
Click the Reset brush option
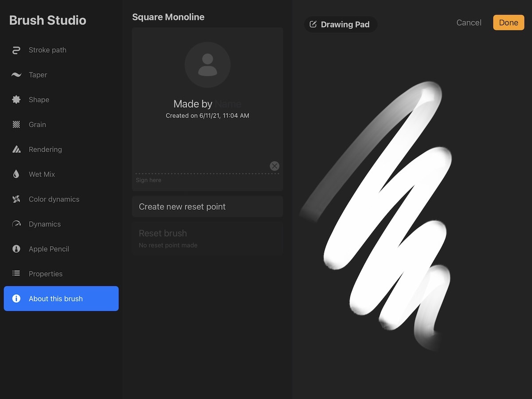click(x=207, y=239)
